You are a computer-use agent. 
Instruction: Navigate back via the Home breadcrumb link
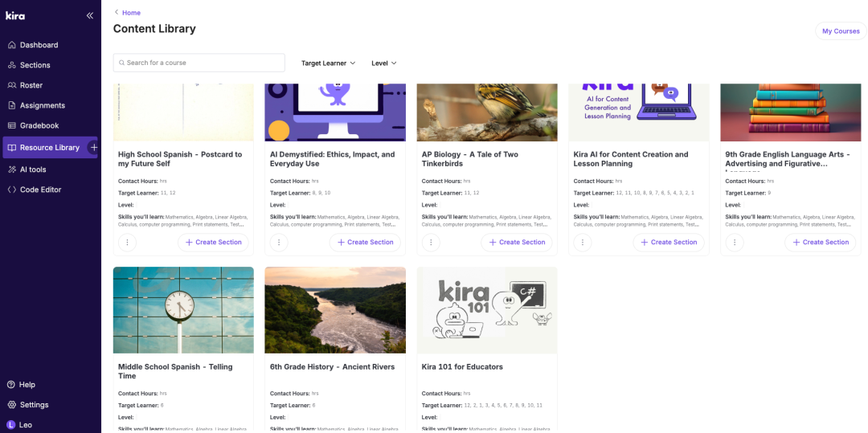click(x=130, y=12)
